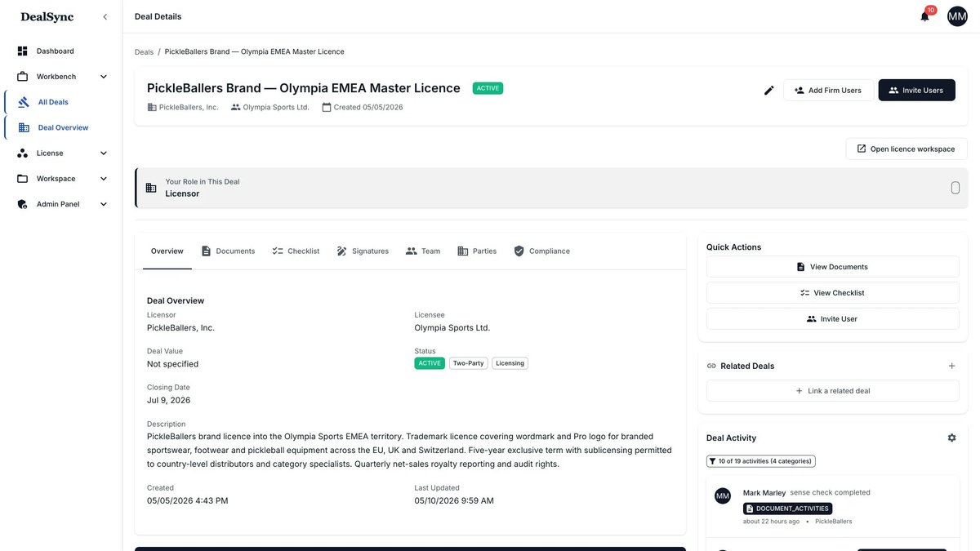Click the Add Firm Users button
Screen dimensions: 980x551
click(828, 91)
